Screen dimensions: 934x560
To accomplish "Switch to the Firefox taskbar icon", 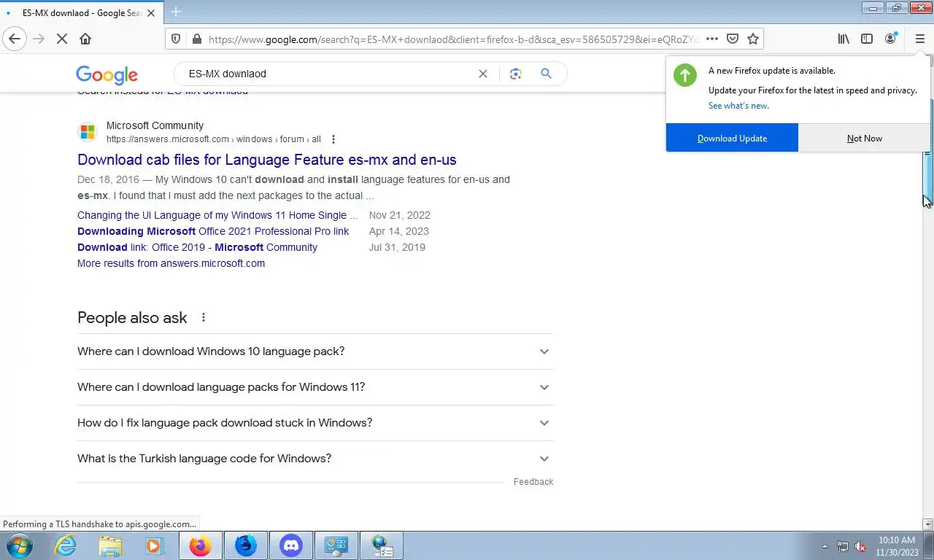I will coord(200,545).
